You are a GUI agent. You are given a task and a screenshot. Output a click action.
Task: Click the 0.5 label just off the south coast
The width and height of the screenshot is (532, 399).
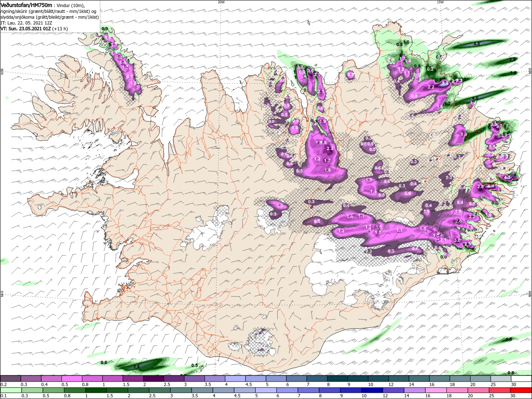coord(195,366)
